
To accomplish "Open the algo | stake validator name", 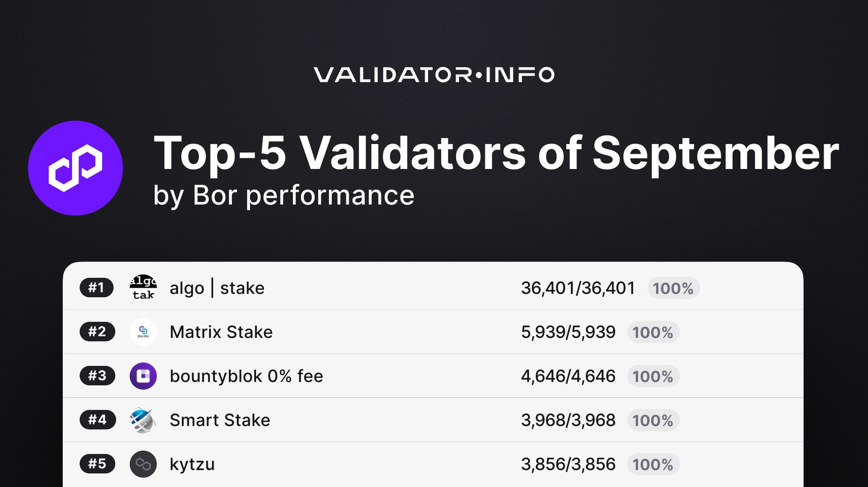I will click(217, 288).
